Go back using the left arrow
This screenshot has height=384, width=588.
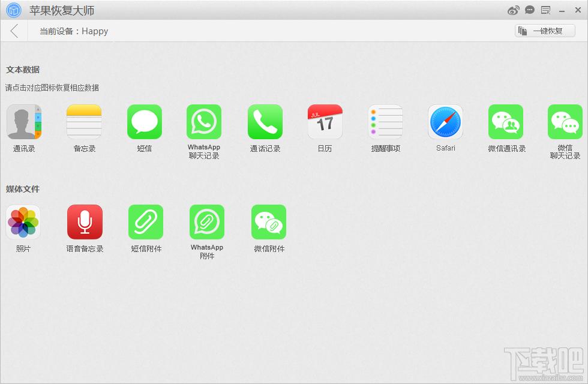[x=14, y=31]
